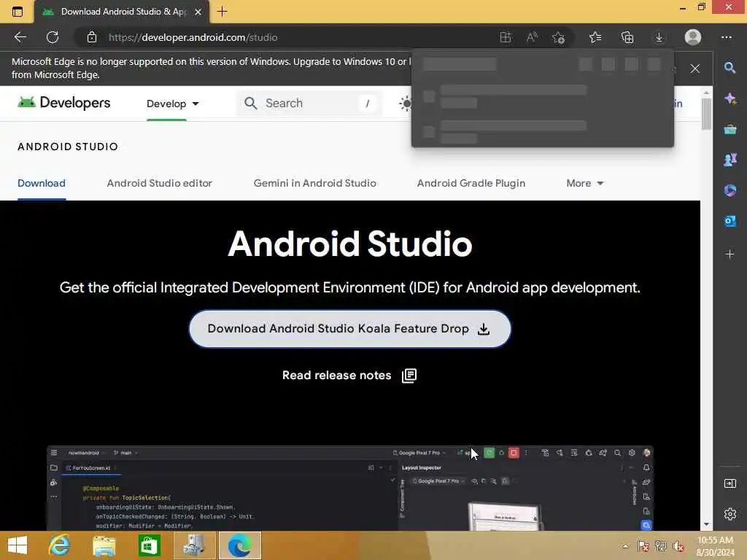Expand the More dropdown tab

[584, 183]
